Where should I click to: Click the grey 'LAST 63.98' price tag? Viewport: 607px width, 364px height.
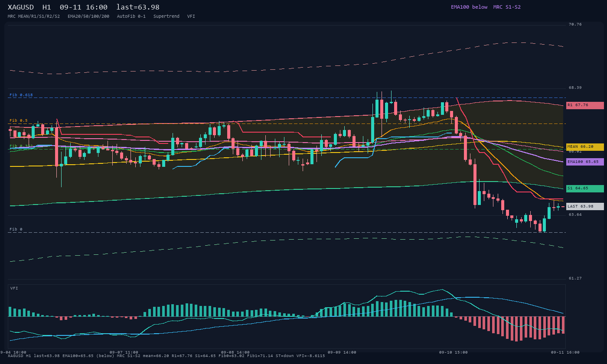pyautogui.click(x=585, y=206)
